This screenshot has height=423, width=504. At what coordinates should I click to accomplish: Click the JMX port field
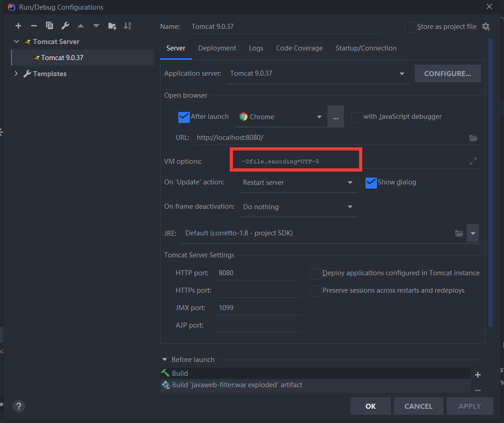tap(259, 308)
